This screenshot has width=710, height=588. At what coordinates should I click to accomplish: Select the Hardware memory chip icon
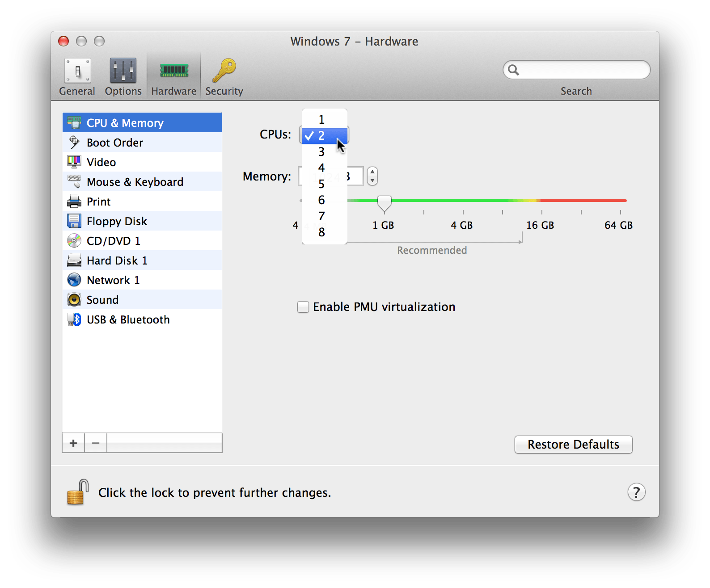[x=174, y=71]
